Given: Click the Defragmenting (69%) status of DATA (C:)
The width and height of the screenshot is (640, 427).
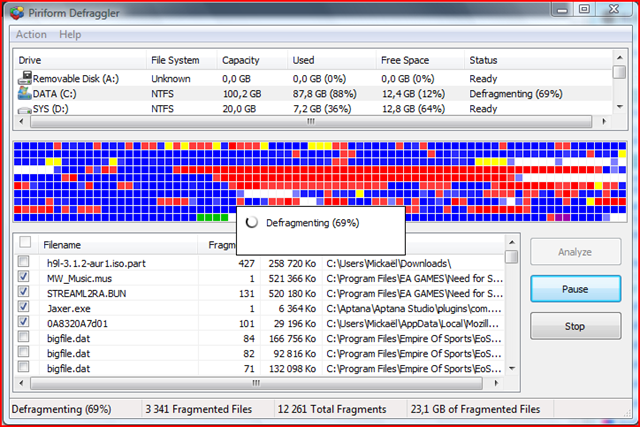Looking at the screenshot, I should [x=516, y=94].
